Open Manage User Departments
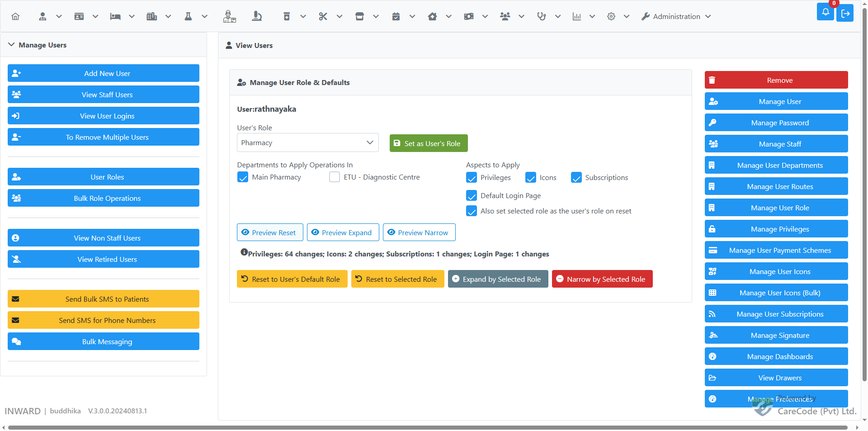 [776, 165]
